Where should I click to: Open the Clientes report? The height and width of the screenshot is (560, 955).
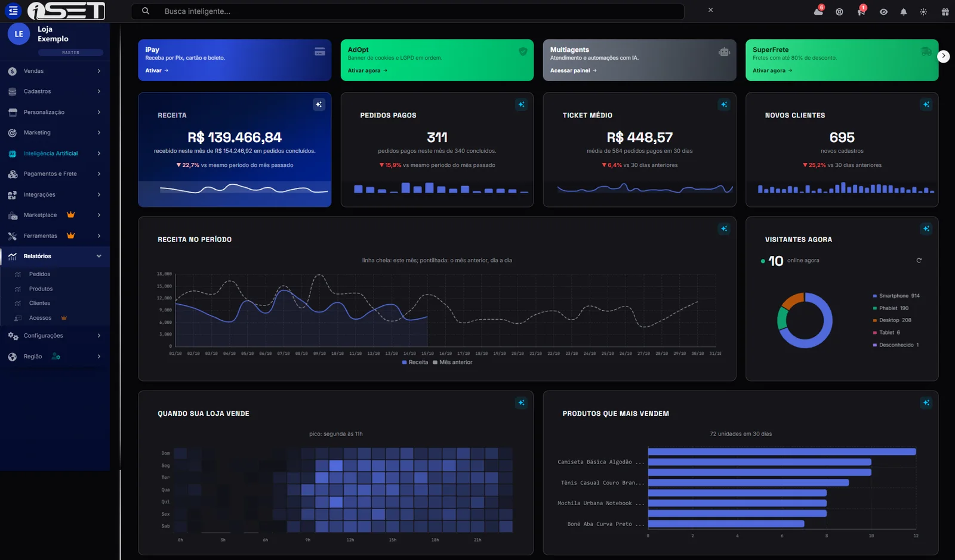(39, 303)
